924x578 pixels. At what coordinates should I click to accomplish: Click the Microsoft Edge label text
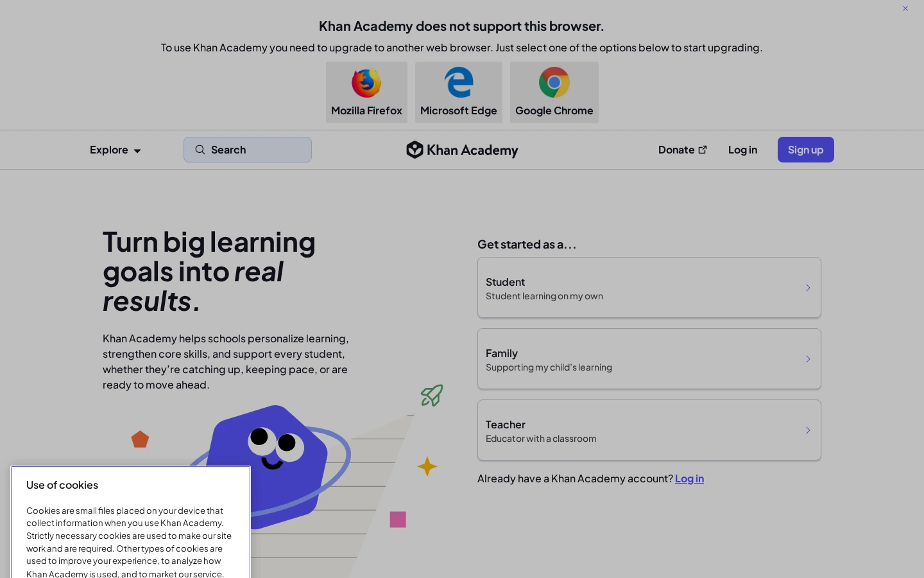pos(459,110)
